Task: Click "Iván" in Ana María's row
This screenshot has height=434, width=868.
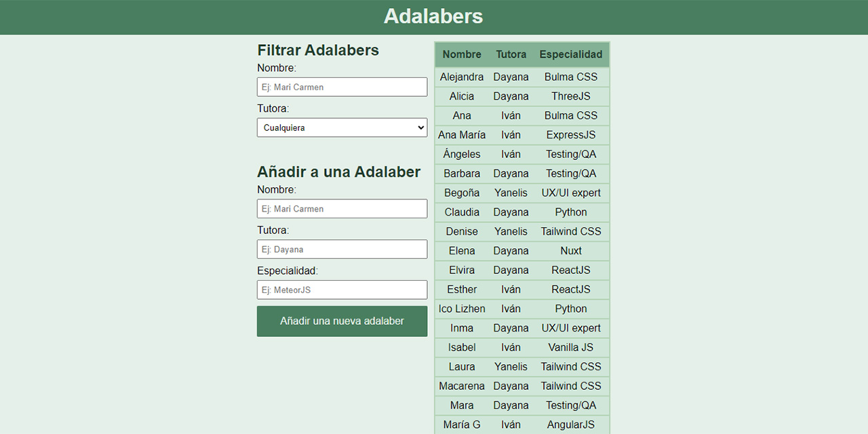Action: click(x=511, y=134)
